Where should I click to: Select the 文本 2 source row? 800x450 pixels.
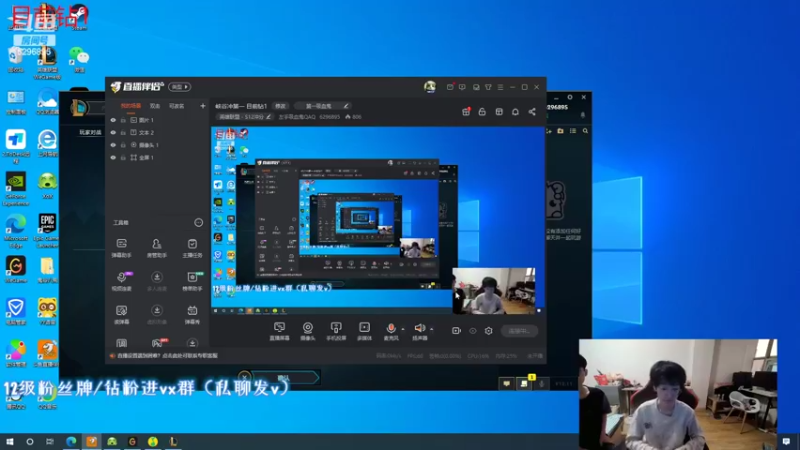pos(158,133)
